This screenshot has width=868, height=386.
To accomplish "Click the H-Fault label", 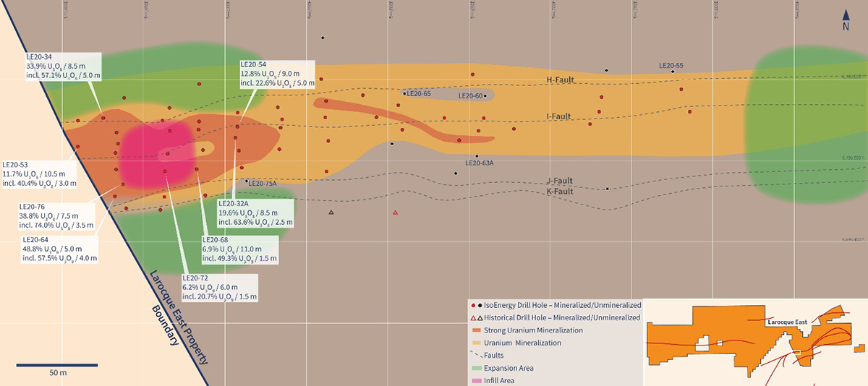I will click(560, 80).
